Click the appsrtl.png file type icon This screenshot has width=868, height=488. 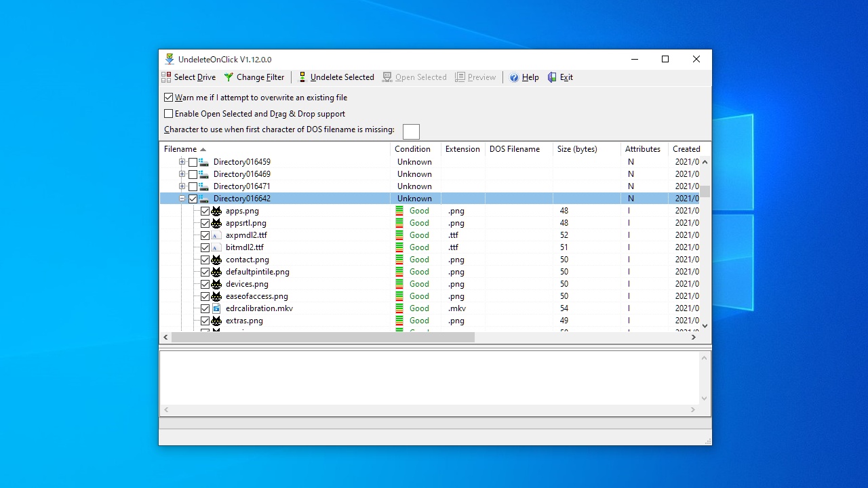[x=216, y=223]
